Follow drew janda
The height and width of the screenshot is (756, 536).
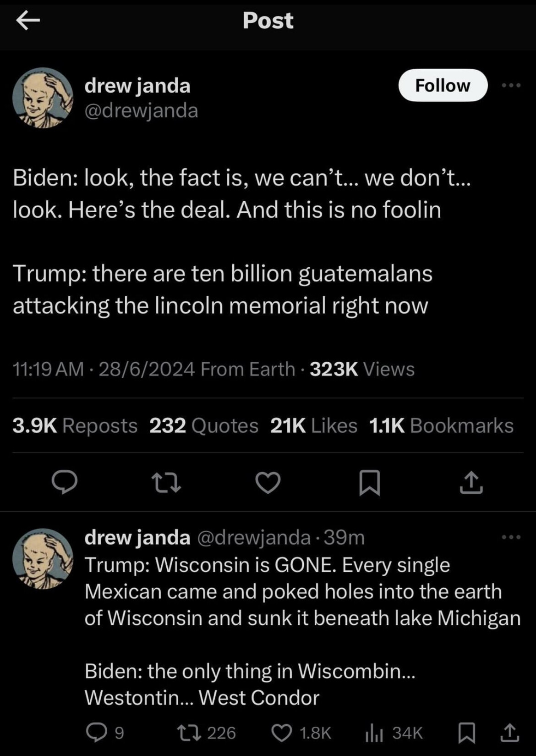[443, 85]
